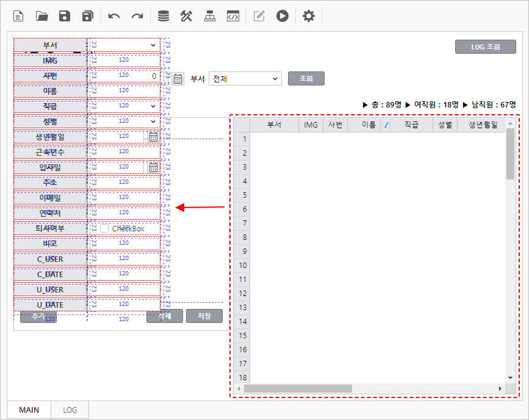Click the grid's horizontal scrollbar thumb
The width and height of the screenshot is (529, 420).
[x=298, y=388]
